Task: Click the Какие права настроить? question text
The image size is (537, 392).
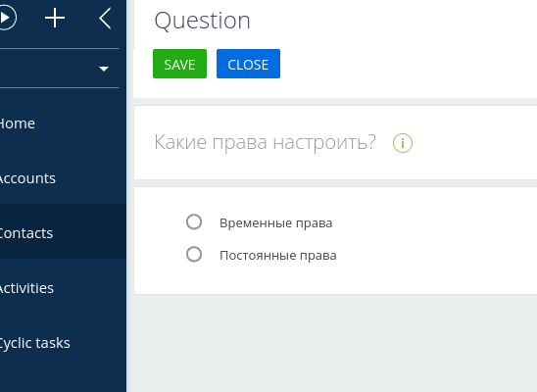Action: 266,142
